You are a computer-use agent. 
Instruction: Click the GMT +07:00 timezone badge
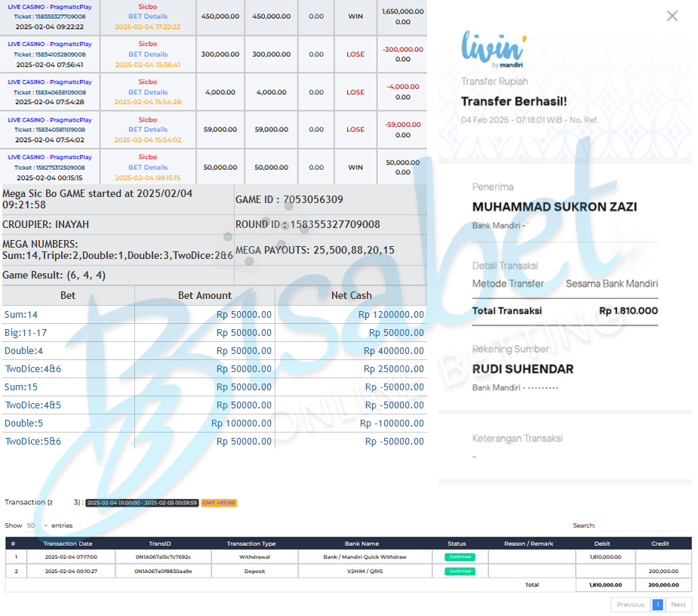[x=219, y=503]
